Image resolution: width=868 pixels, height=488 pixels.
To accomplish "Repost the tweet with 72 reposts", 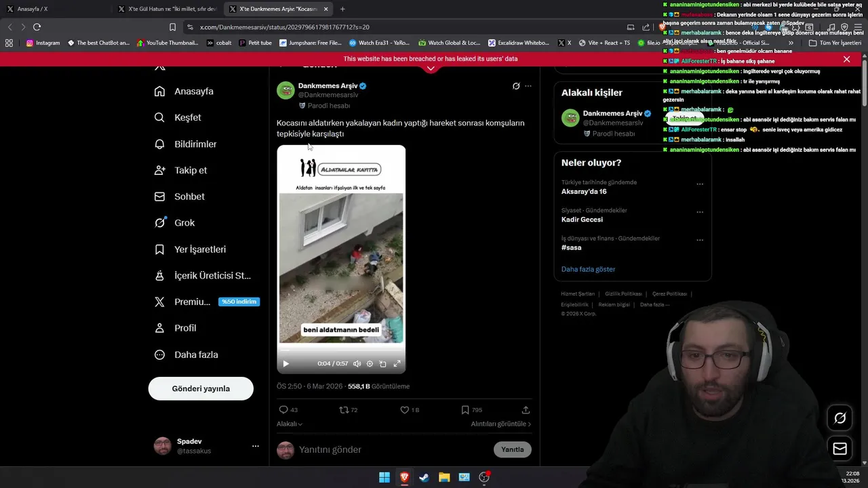I will click(349, 410).
